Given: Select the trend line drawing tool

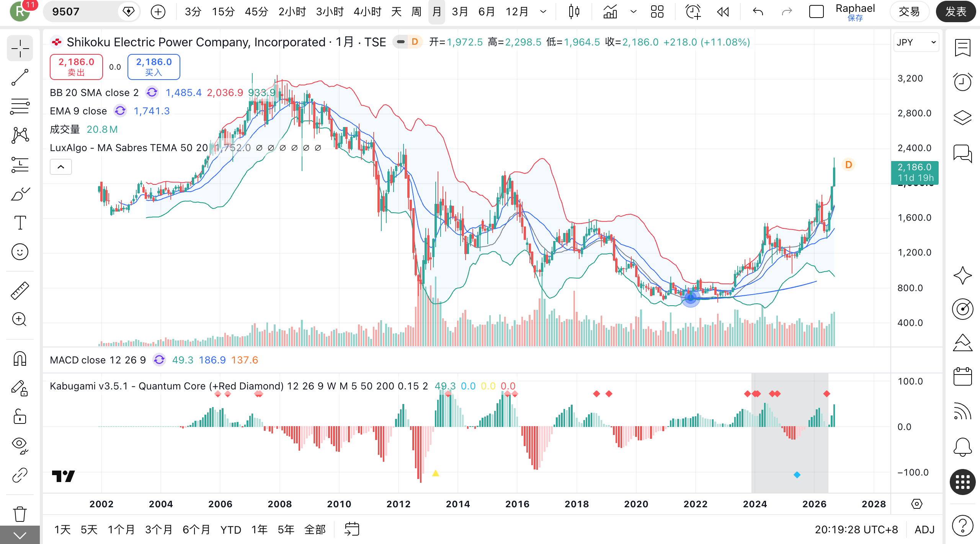Looking at the screenshot, I should (x=20, y=78).
